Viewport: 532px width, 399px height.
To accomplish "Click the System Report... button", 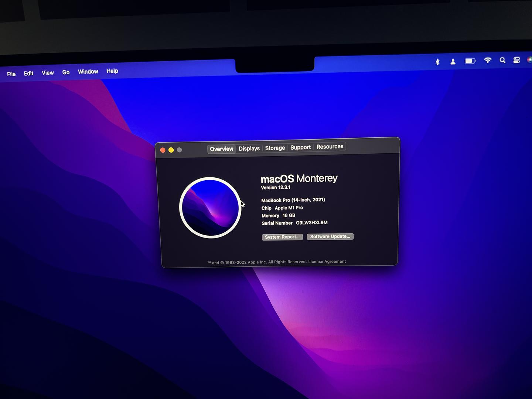I will pyautogui.click(x=282, y=237).
